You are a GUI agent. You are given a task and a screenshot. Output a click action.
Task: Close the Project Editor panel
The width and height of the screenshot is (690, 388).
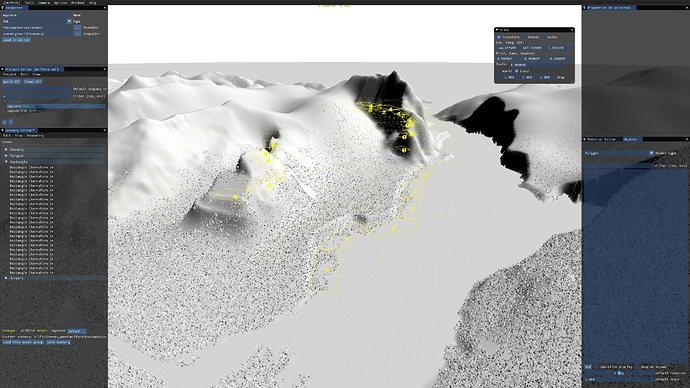[104, 69]
